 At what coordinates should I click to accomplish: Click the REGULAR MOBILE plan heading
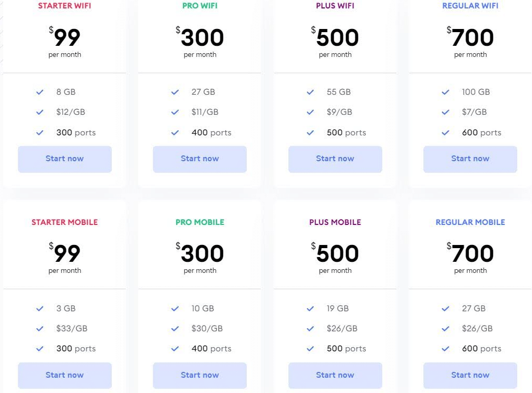[470, 222]
